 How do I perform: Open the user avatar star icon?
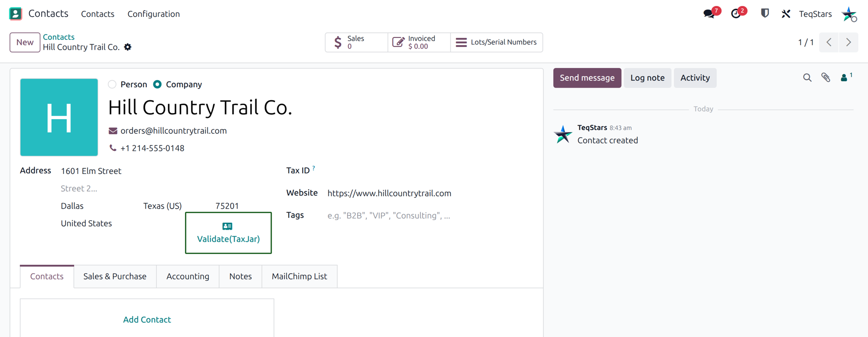[849, 14]
